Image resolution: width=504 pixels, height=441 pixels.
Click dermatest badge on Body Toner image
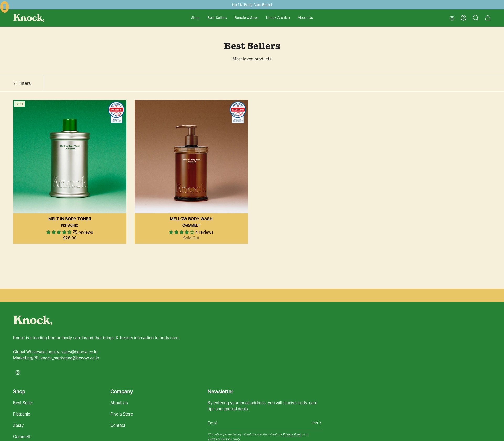[x=116, y=112]
